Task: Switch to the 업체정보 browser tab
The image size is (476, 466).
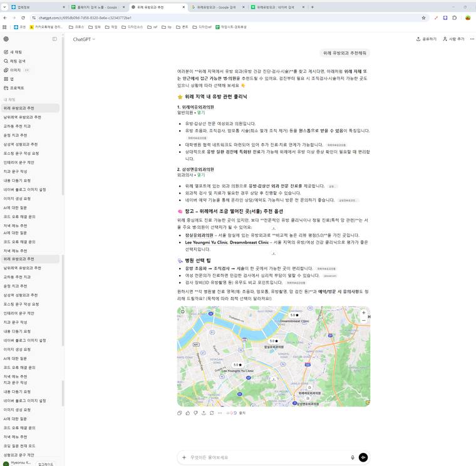Action: coord(38,7)
